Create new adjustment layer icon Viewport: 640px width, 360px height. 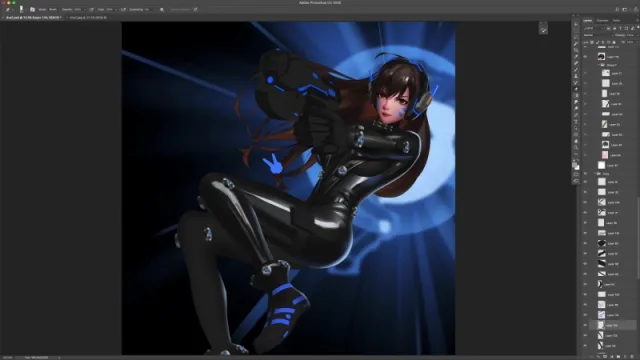click(x=612, y=357)
